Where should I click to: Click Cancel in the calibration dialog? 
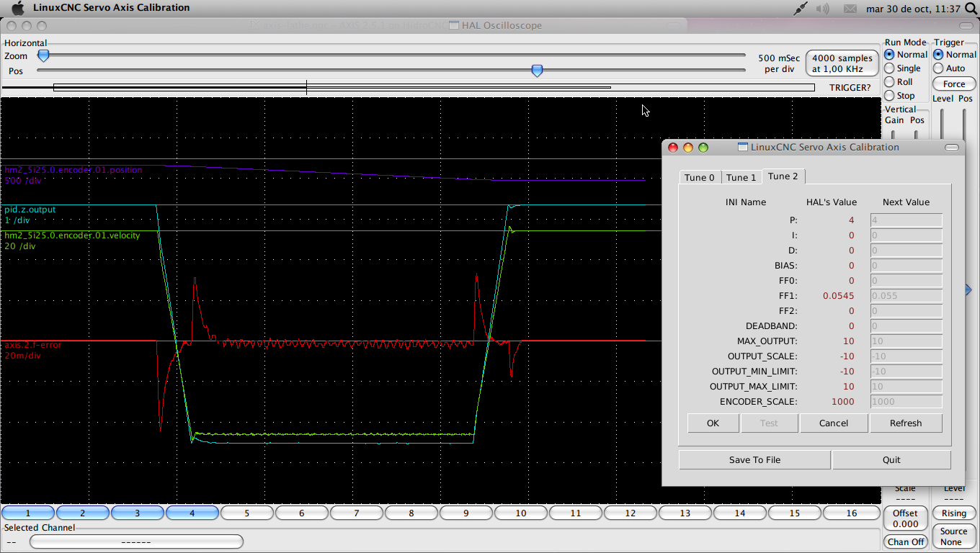point(834,423)
